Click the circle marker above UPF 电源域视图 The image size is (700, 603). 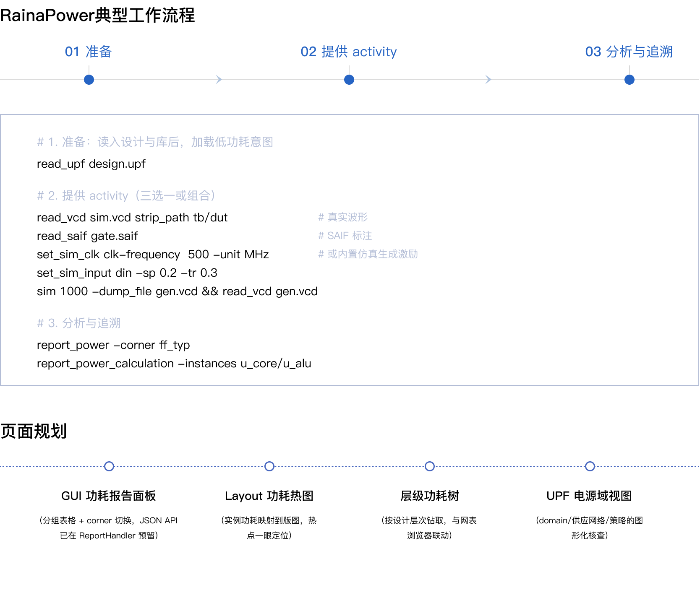[x=590, y=466]
